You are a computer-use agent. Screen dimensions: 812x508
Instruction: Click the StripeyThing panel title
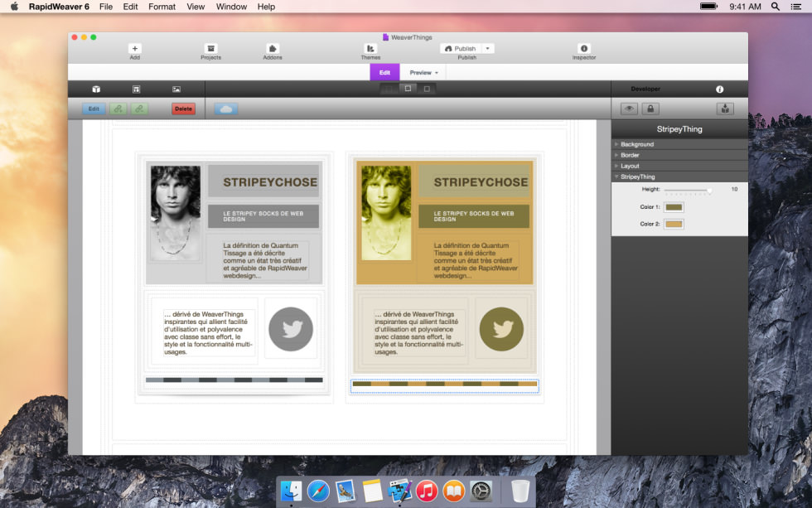679,129
